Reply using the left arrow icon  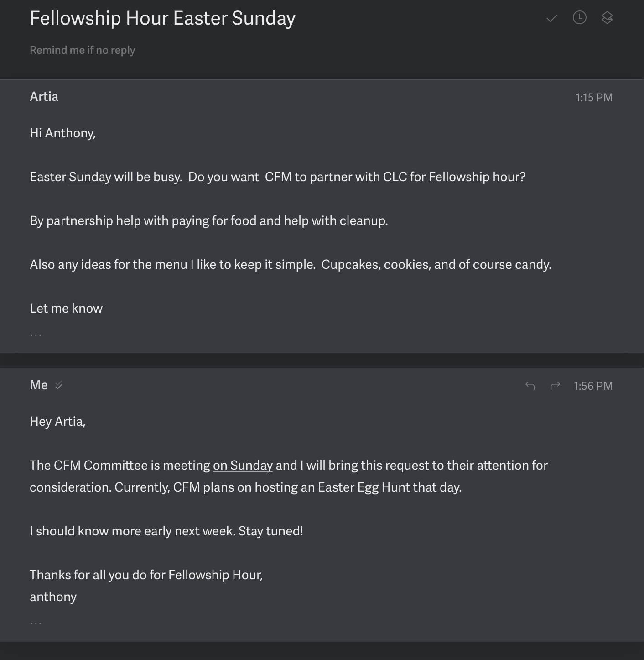coord(530,386)
